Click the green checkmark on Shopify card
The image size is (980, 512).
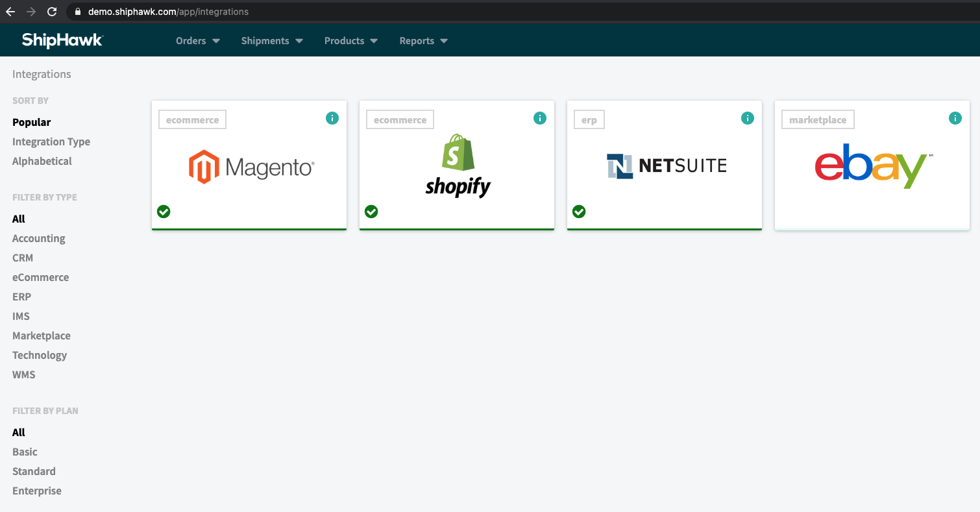(x=371, y=212)
